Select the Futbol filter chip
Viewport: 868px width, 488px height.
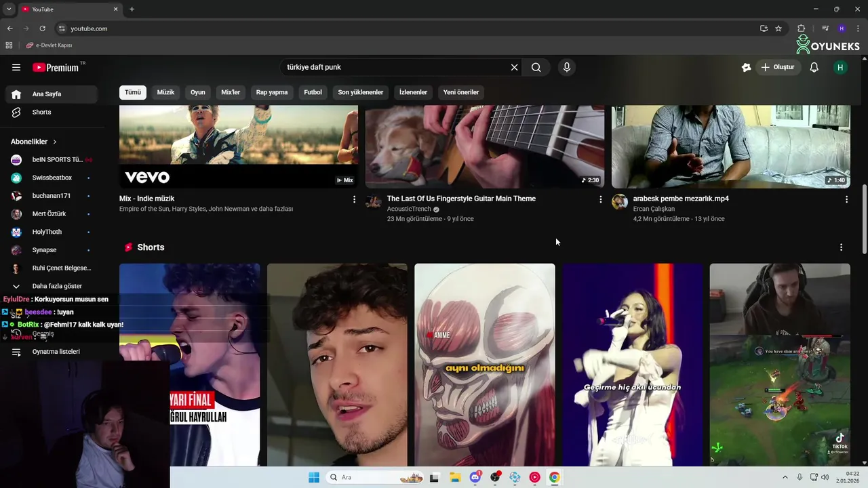[x=313, y=92]
